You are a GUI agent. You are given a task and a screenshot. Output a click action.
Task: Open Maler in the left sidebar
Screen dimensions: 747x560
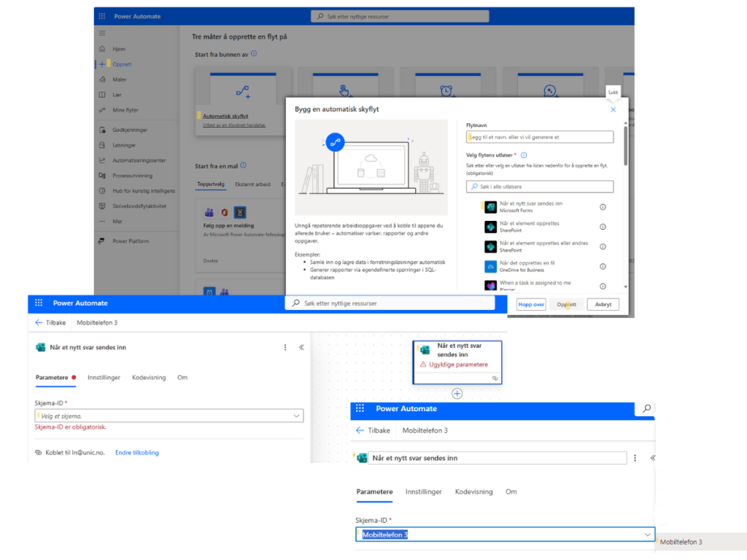[x=119, y=79]
